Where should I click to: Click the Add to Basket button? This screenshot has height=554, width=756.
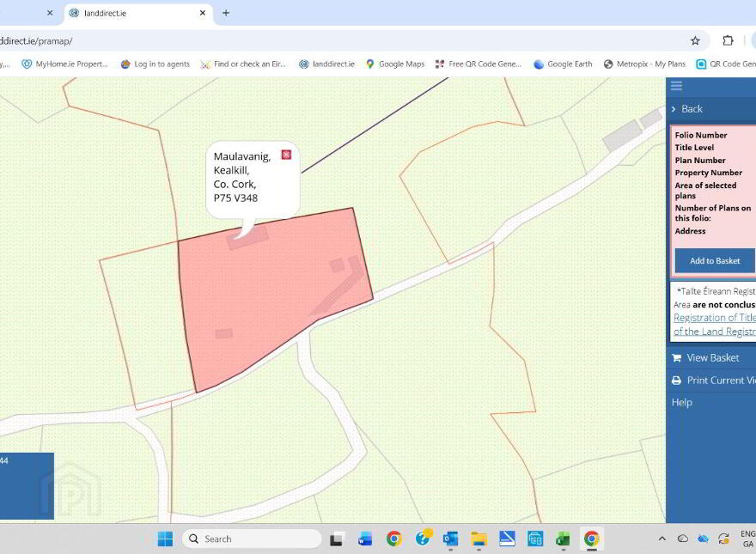pos(715,261)
